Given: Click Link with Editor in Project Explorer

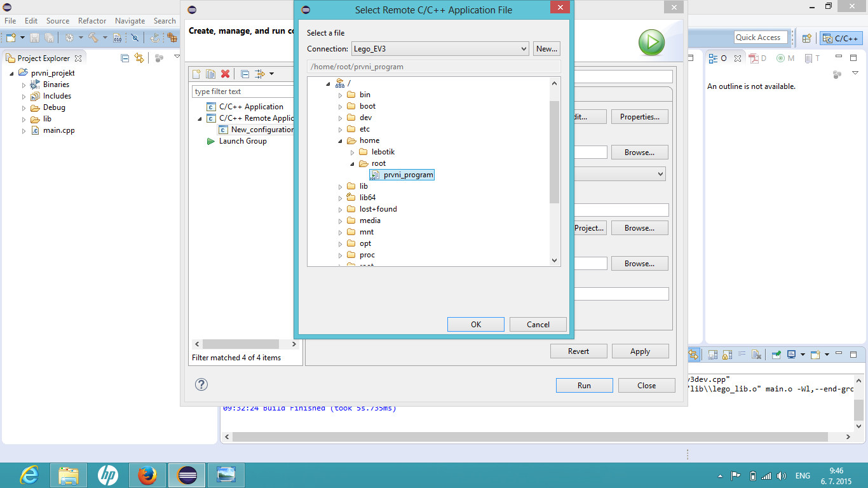Looking at the screenshot, I should click(139, 58).
